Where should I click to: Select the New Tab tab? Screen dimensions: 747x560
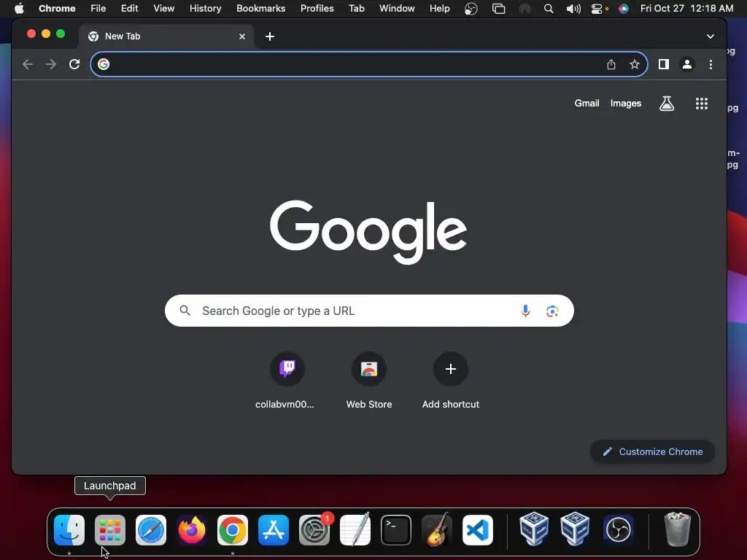click(167, 36)
